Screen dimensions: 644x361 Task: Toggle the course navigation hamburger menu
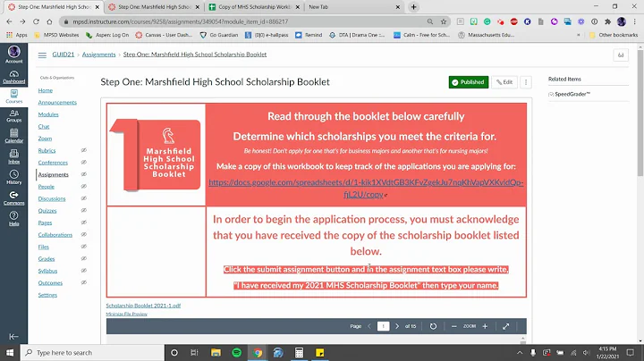[42, 55]
